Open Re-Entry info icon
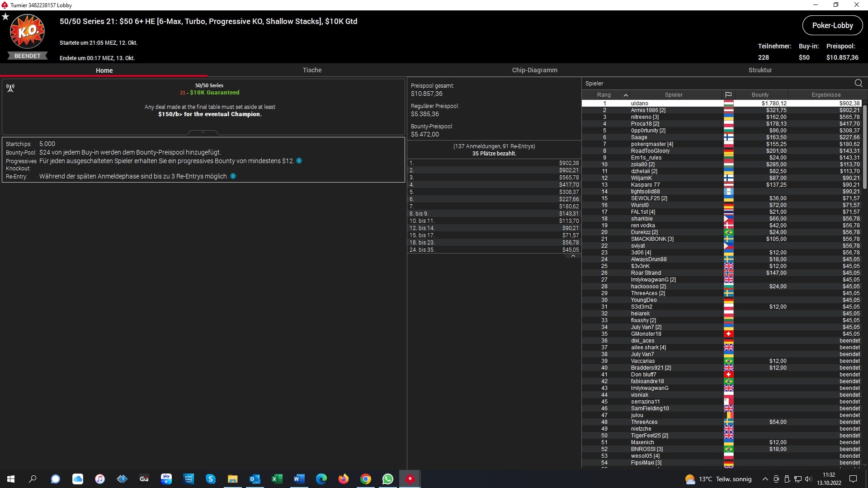Image resolution: width=868 pixels, height=488 pixels. 233,176
